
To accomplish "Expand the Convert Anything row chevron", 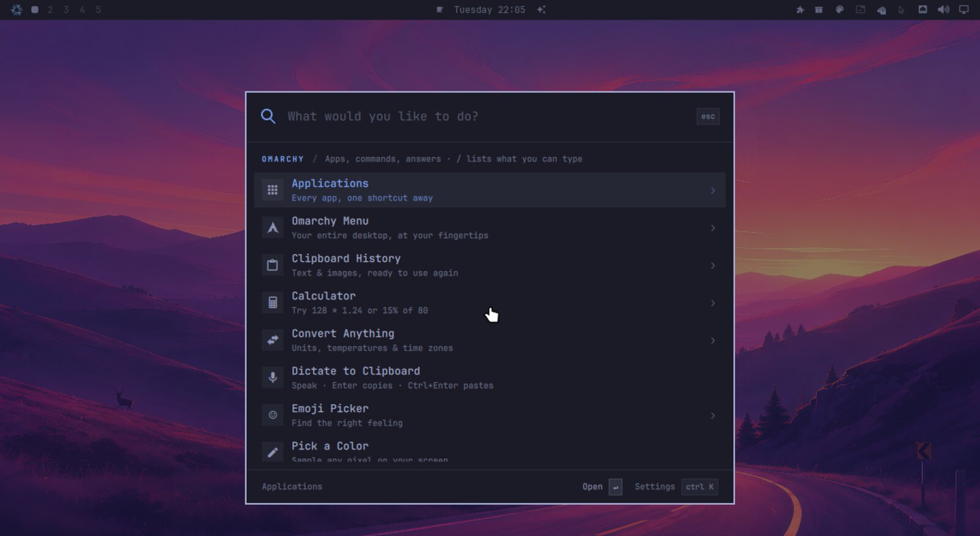I will click(712, 340).
